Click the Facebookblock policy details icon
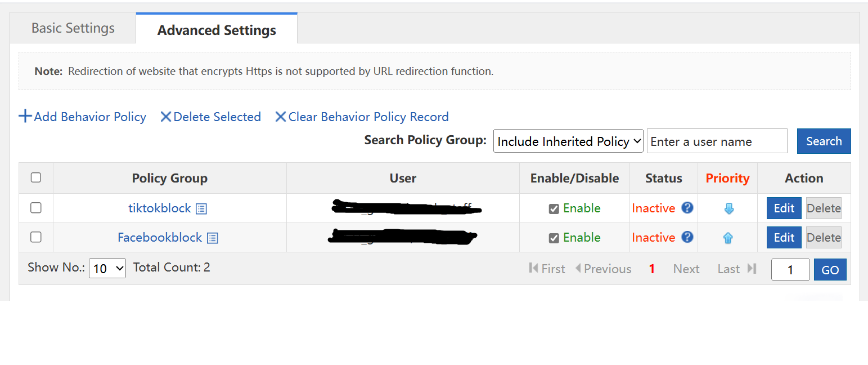Screen dimensions: 868x365 (213, 238)
